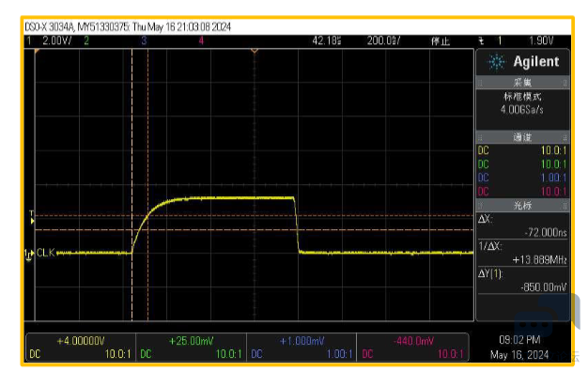Click the grip icon left of 采集
This screenshot has width=588, height=371.
(x=480, y=83)
